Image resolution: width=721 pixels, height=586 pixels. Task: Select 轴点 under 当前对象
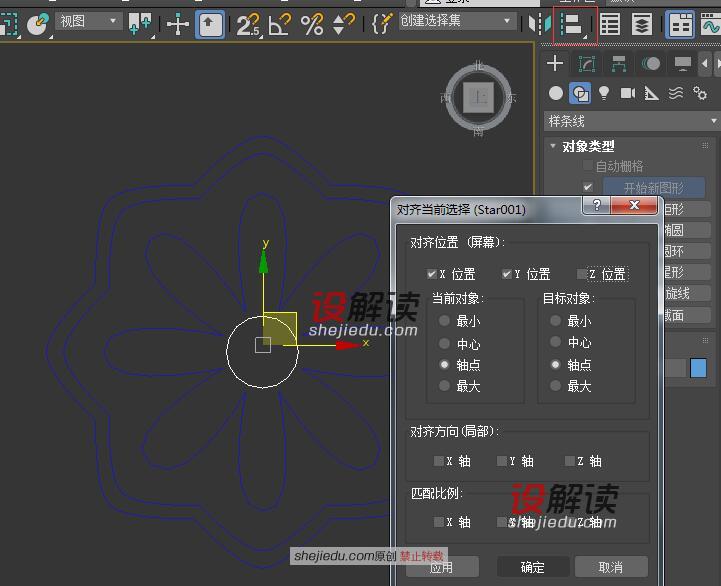[444, 365]
